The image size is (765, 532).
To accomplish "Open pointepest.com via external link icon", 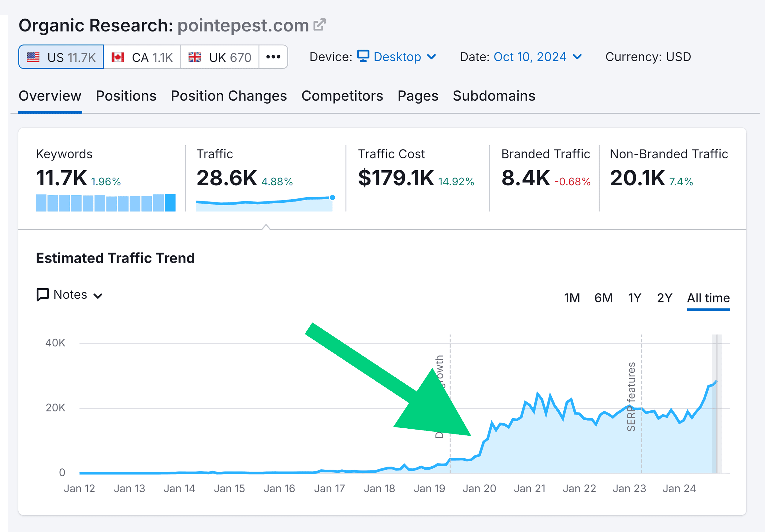I will (319, 24).
